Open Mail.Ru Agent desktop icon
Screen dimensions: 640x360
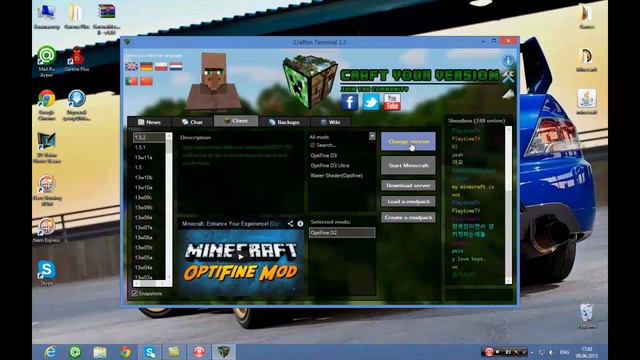[x=47, y=61]
